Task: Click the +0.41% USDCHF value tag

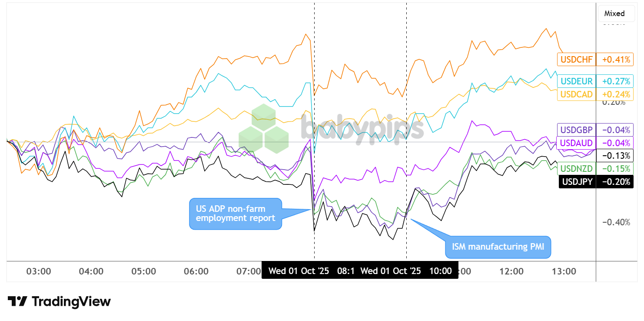Action: pyautogui.click(x=614, y=60)
